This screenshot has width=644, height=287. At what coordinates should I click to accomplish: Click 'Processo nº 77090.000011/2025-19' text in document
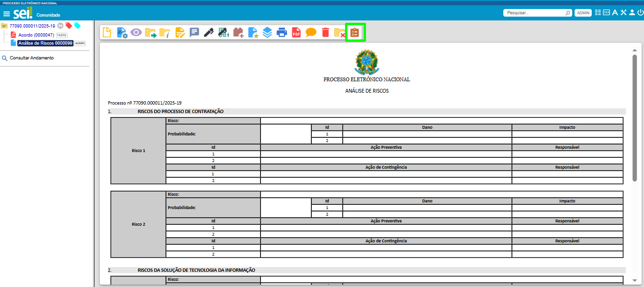tap(144, 103)
